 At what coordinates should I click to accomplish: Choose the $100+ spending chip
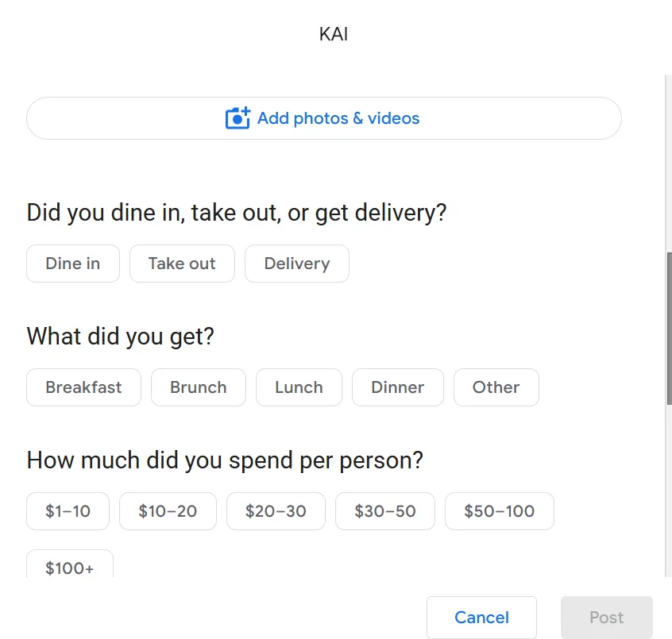[x=69, y=567]
